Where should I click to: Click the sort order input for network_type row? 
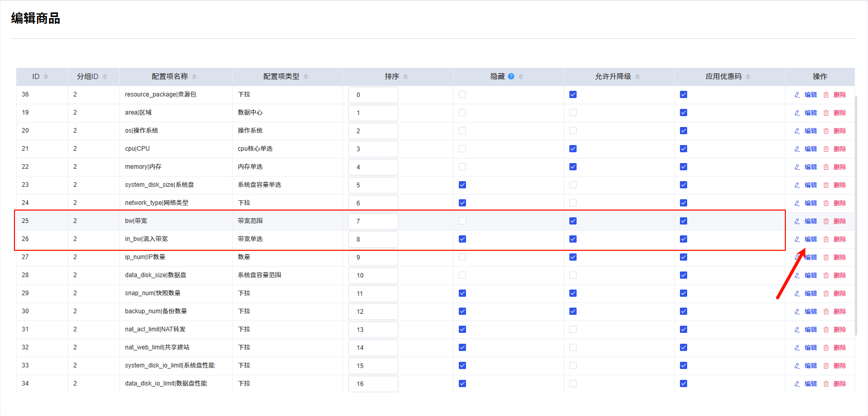373,203
